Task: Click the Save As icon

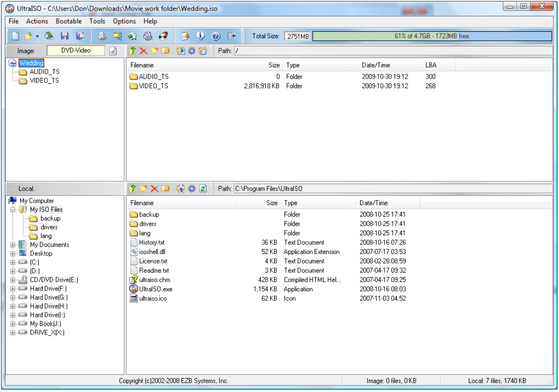Action: 80,36
